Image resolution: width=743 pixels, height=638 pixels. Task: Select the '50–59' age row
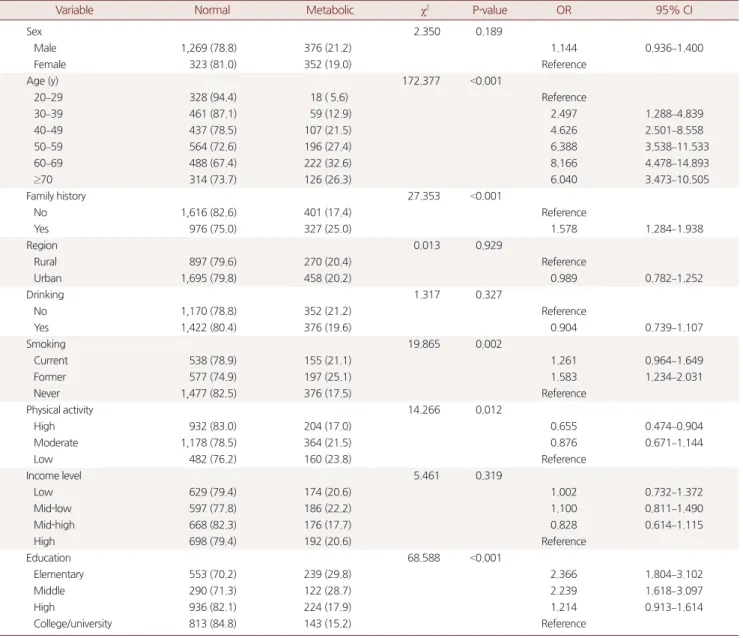[48, 146]
